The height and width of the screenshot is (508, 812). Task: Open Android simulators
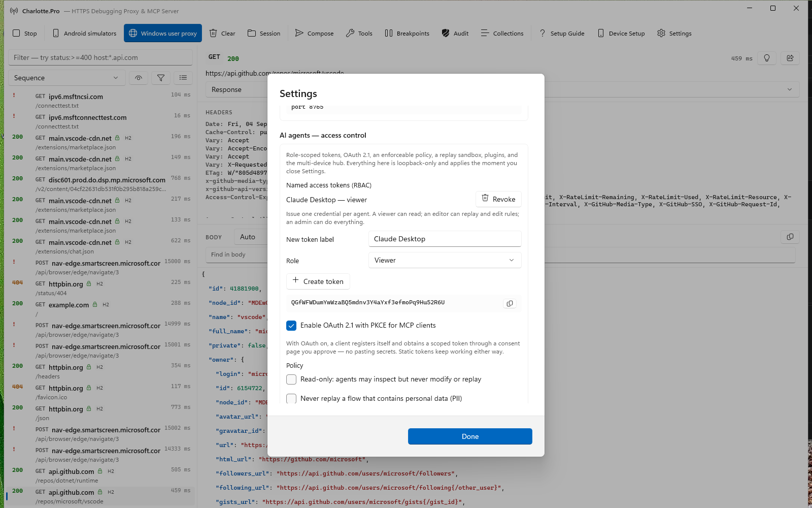click(84, 33)
